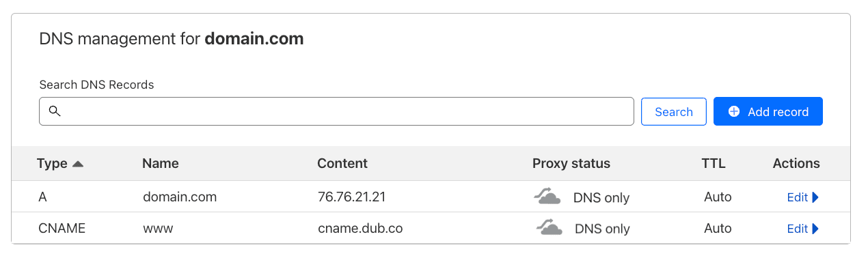The width and height of the screenshot is (868, 256).
Task: Toggle proxy cloud icon for www record
Action: point(548,227)
